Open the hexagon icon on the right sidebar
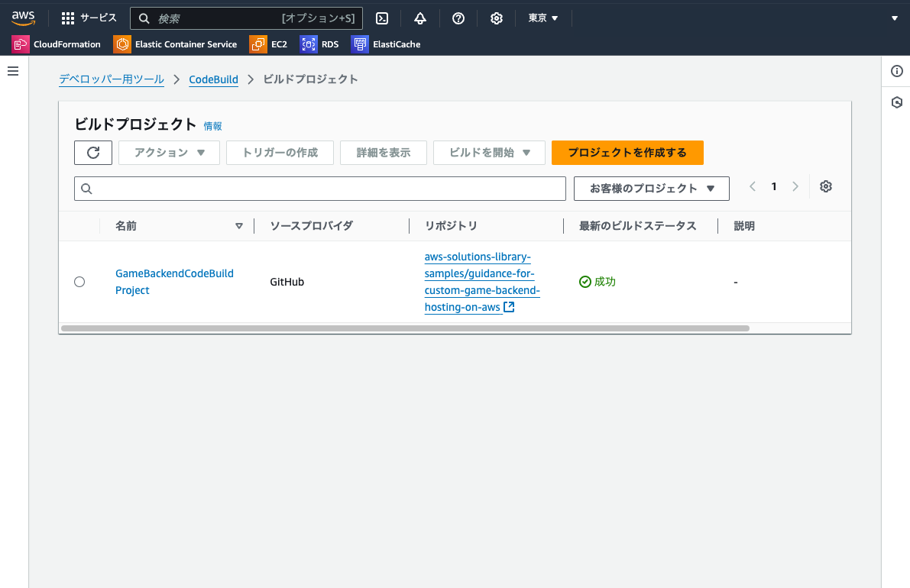 click(x=897, y=102)
